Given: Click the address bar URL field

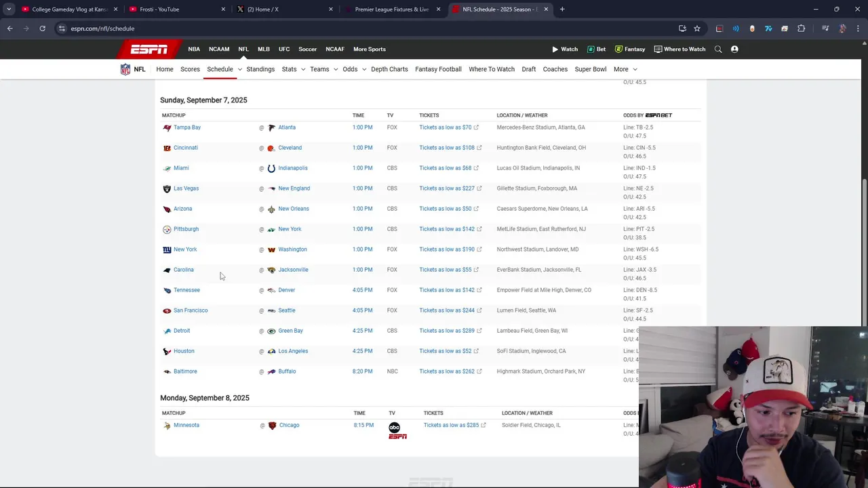Looking at the screenshot, I should pyautogui.click(x=366, y=28).
